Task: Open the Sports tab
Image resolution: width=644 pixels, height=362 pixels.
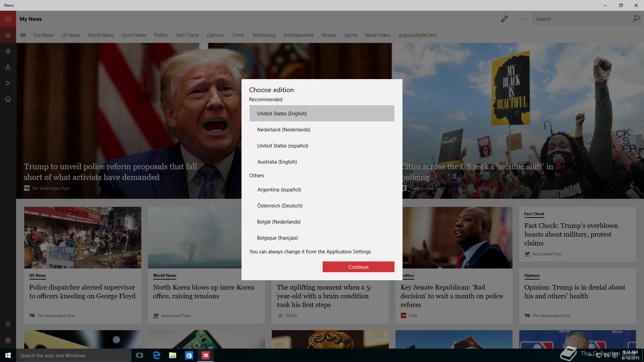Action: [351, 35]
